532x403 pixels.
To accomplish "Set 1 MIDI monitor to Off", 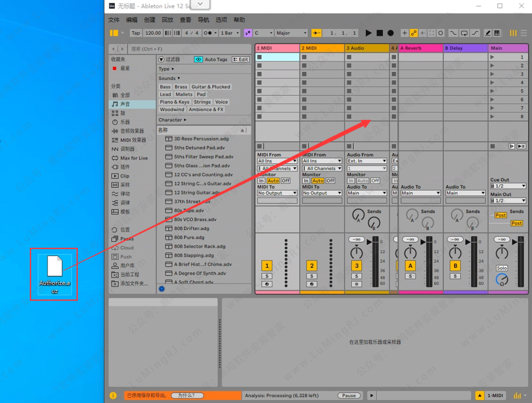I will click(x=286, y=181).
